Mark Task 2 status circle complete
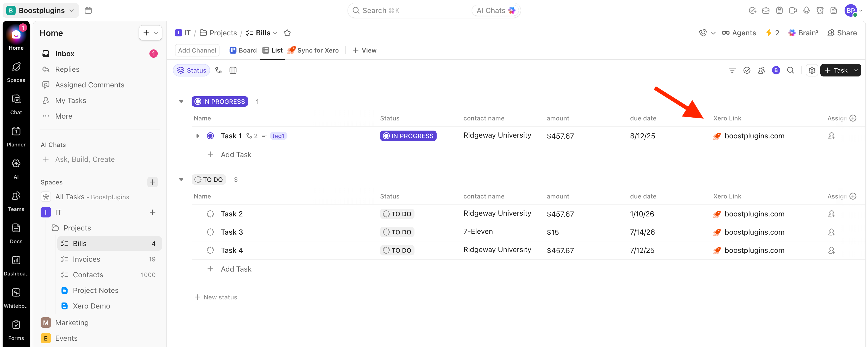Viewport: 868px width, 347px height. tap(210, 214)
